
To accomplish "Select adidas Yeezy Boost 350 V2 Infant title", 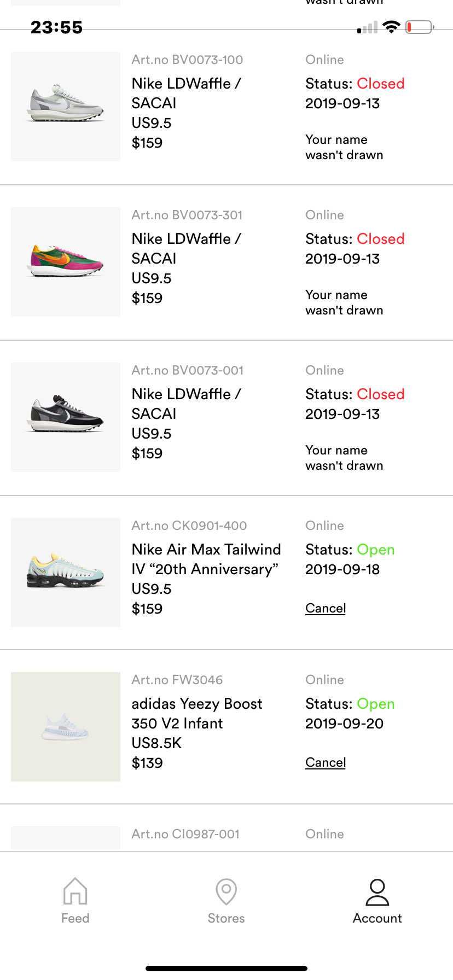I will 197,713.
